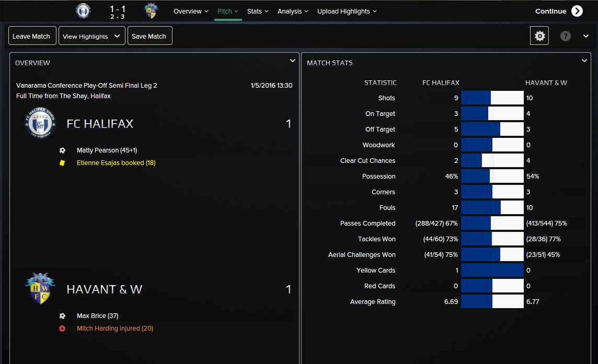598x364 pixels.
Task: Click the Fouls statistic label
Action: point(387,208)
